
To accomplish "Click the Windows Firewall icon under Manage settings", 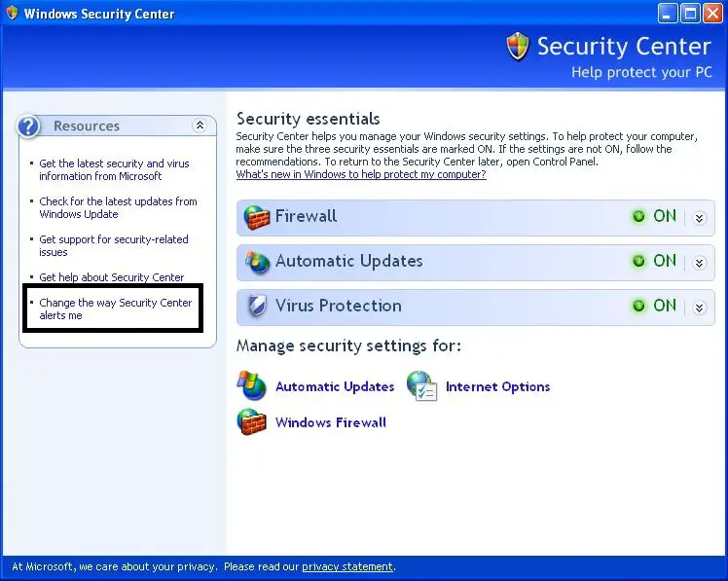I will [x=252, y=421].
